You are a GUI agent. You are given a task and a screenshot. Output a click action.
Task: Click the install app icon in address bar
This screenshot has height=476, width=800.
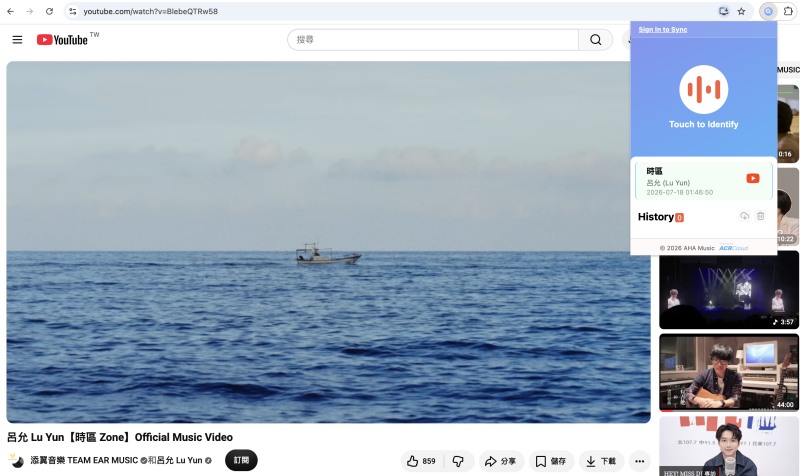723,11
